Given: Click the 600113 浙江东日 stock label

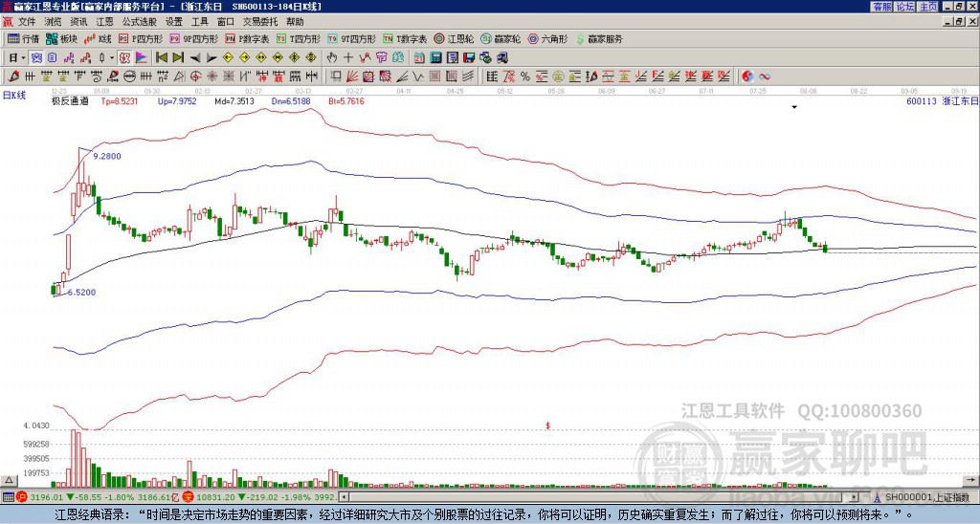Looking at the screenshot, I should click(x=942, y=100).
